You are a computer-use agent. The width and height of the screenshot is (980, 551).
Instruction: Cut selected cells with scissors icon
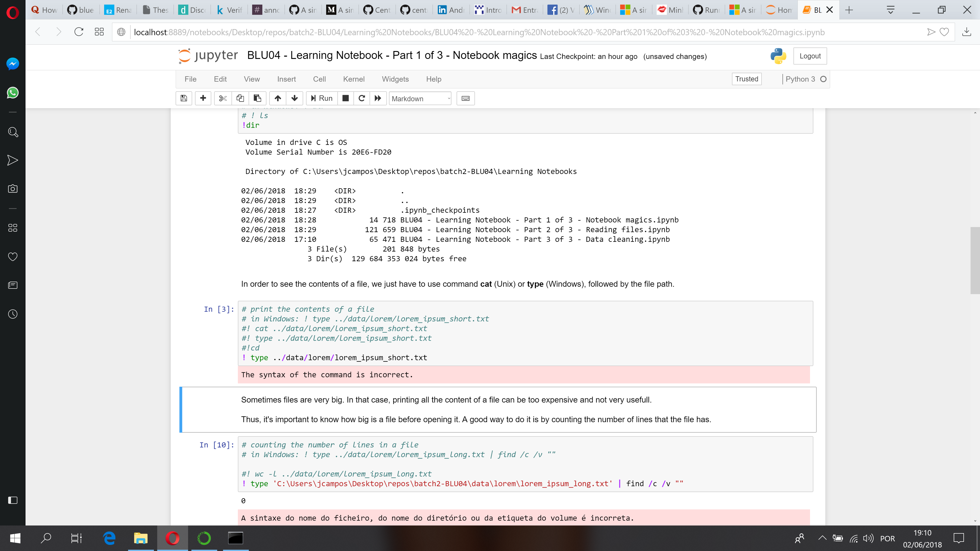223,98
